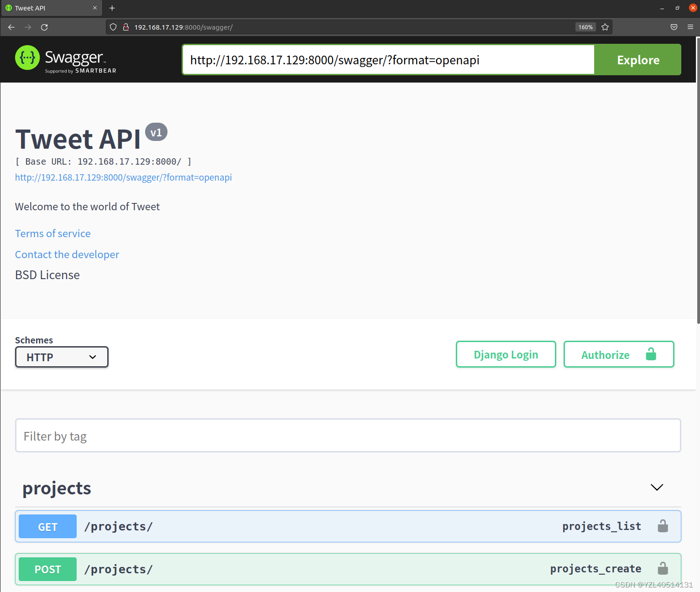Screen dimensions: 700x592
Task: Click the Swagger logo icon
Action: click(27, 57)
